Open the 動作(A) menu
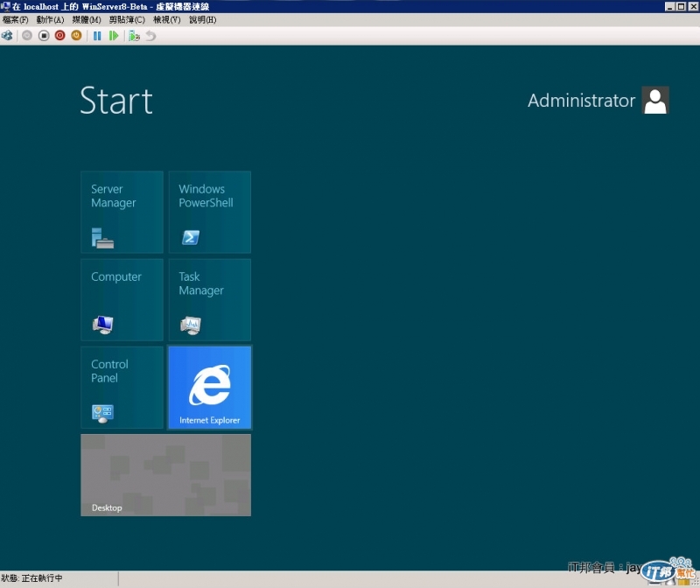Viewport: 700px width, 588px height. tap(50, 19)
